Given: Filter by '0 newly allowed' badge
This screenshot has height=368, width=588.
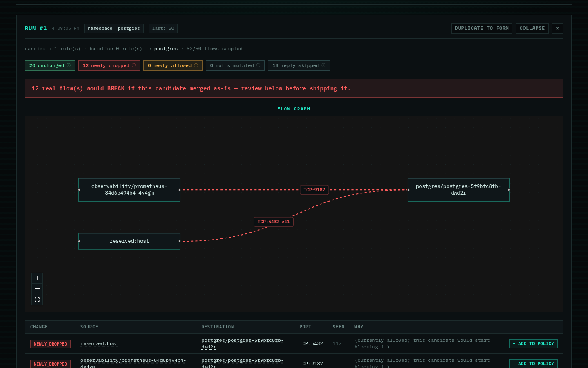Looking at the screenshot, I should 173,65.
